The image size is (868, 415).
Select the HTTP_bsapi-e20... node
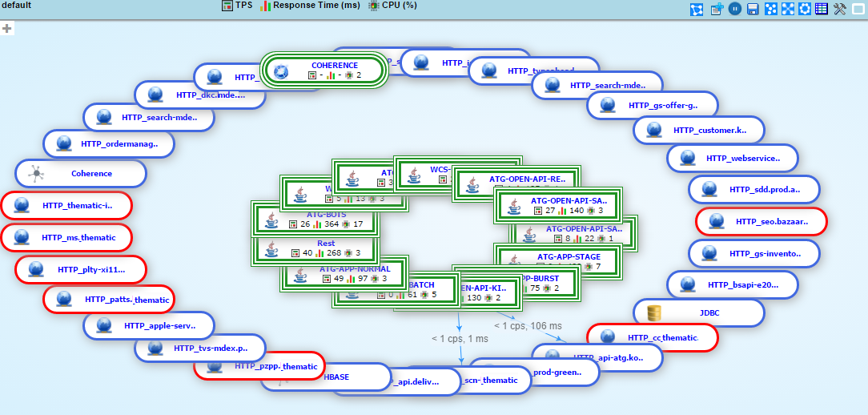point(733,284)
